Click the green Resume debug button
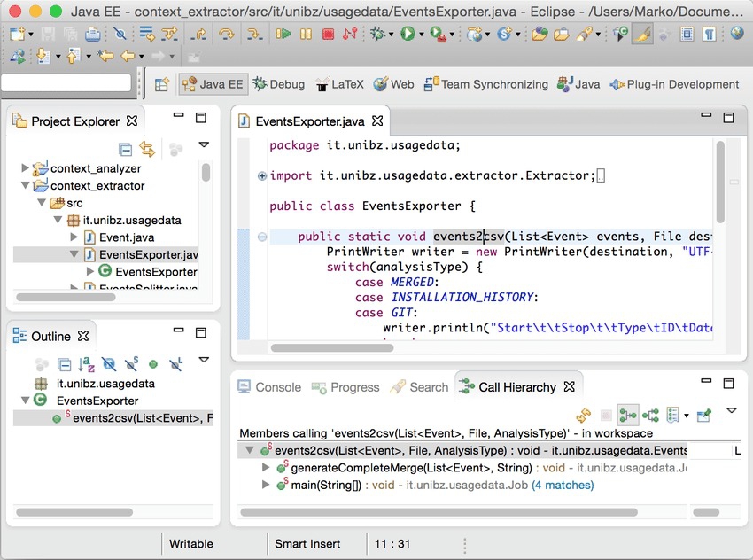 [x=283, y=35]
